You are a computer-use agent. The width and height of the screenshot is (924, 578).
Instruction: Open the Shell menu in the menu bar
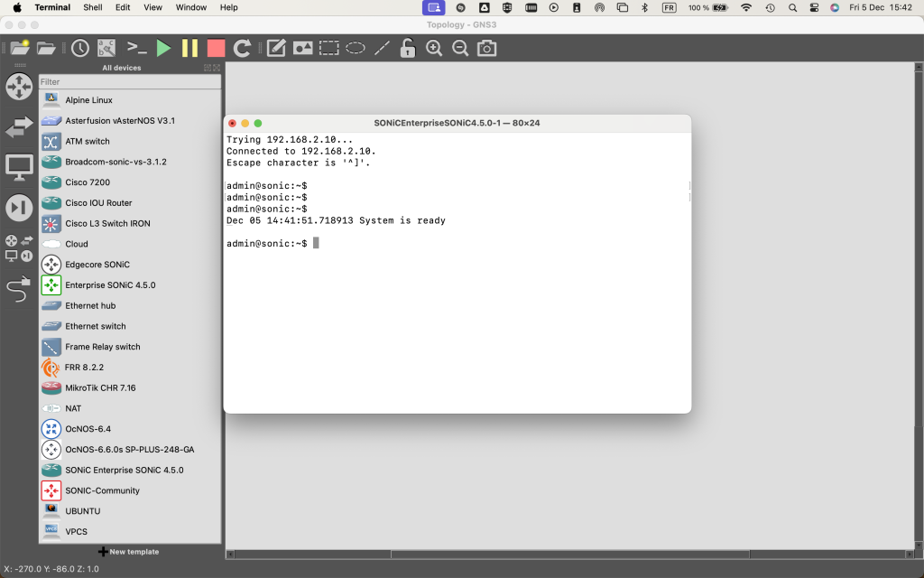click(92, 7)
